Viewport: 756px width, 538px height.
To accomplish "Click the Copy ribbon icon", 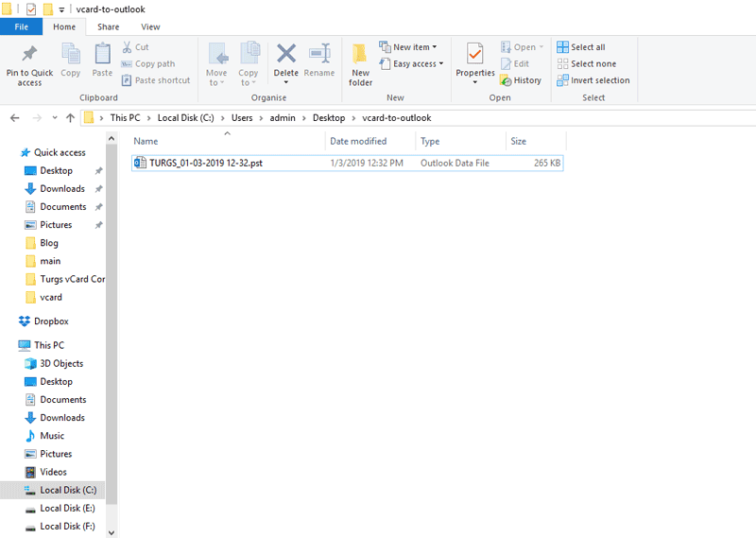I will (x=70, y=54).
